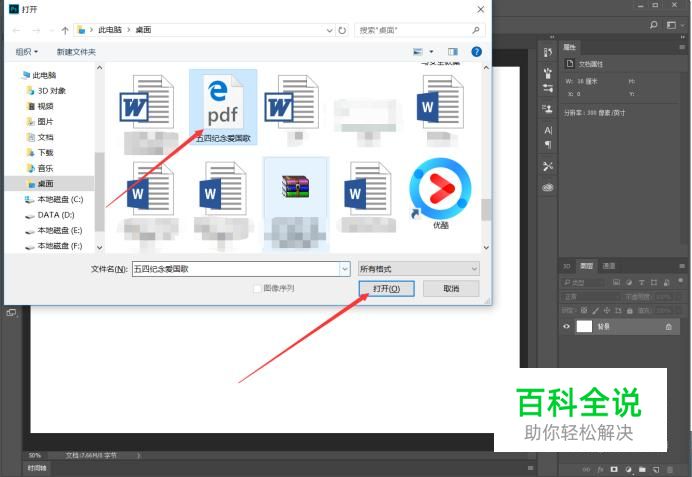Click the up-folder arrow in dialog
Screen dimensions: 692x477
click(x=65, y=30)
